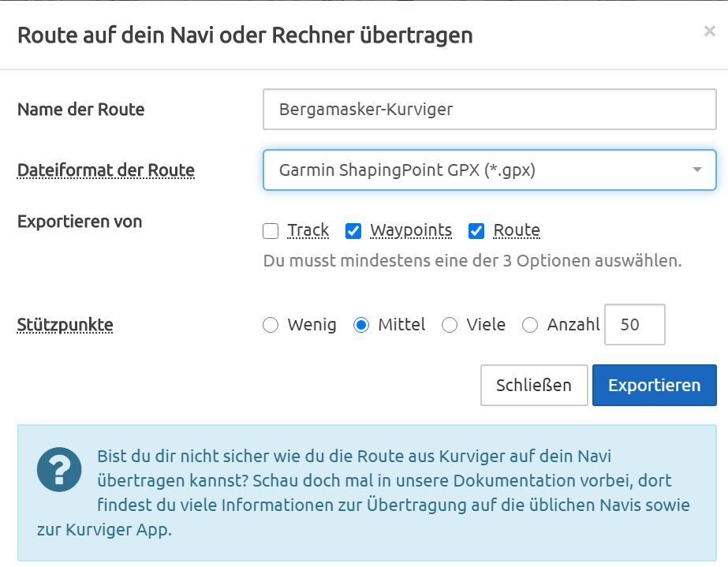Click the Anzahl number field showing 50
This screenshot has height=567, width=728.
(x=634, y=325)
